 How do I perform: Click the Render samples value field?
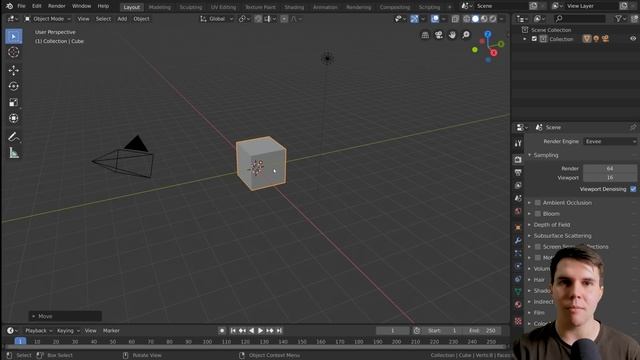pyautogui.click(x=610, y=169)
